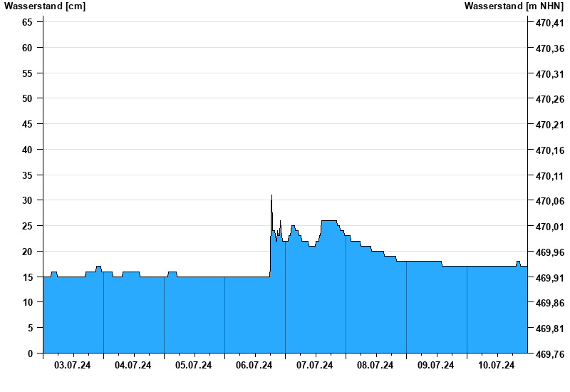
Task: Select the 20 cm axis label
Action: click(x=27, y=252)
